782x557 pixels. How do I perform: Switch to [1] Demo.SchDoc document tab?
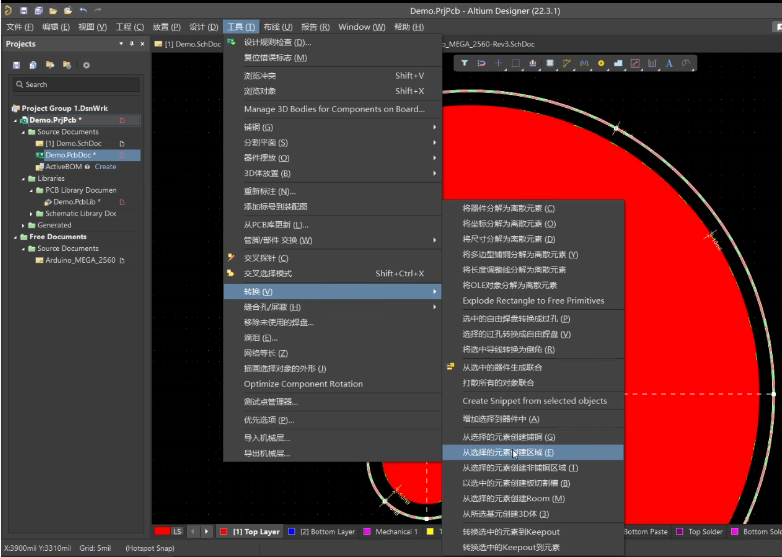point(188,44)
